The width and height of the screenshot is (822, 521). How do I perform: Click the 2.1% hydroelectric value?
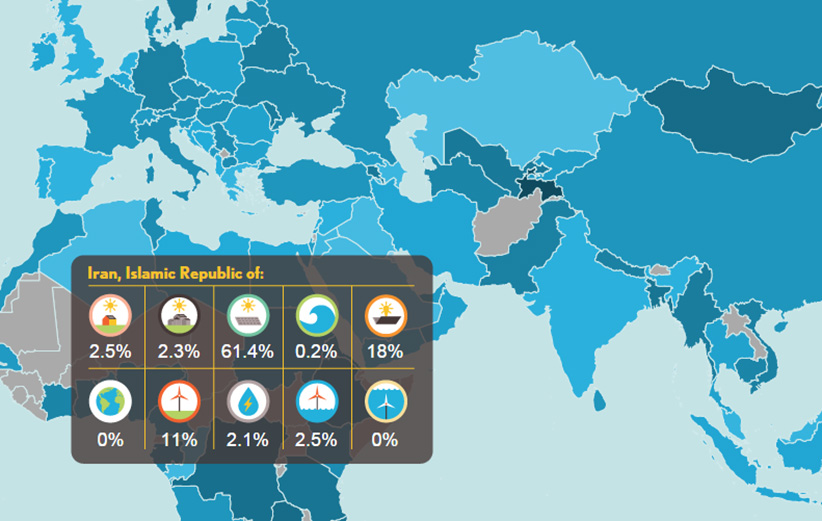(247, 440)
